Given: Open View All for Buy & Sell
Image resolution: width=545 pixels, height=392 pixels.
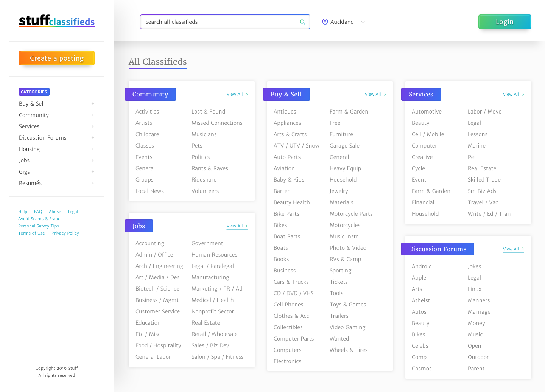Looking at the screenshot, I should pyautogui.click(x=375, y=95).
